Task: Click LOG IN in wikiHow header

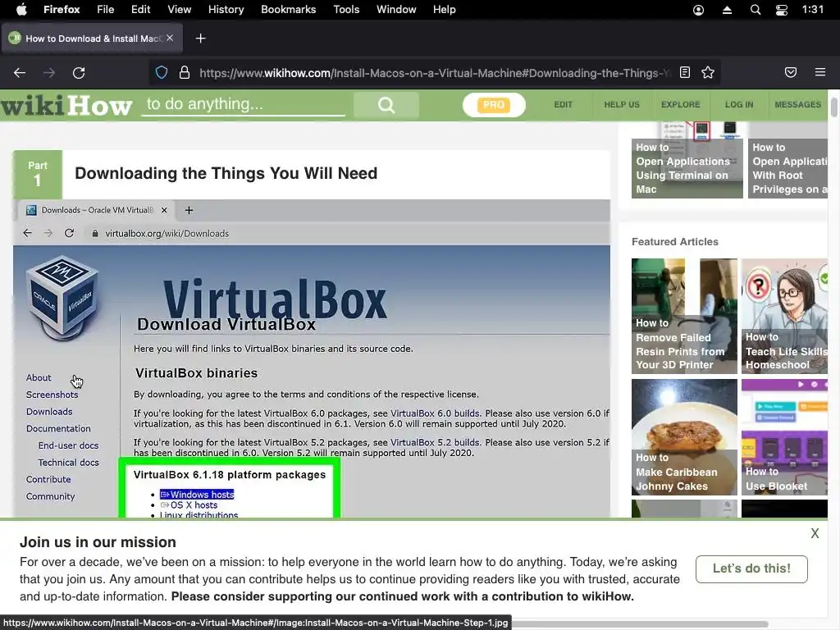Action: [x=739, y=105]
